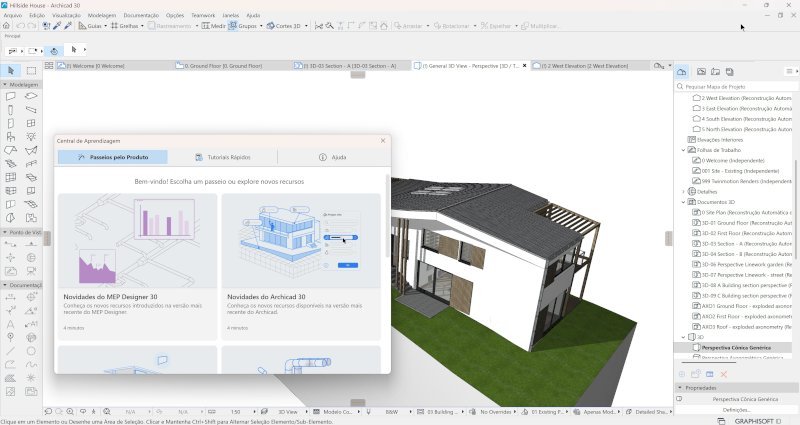Select the Railing tool
Screen dimensions: 800x425
pos(31,164)
